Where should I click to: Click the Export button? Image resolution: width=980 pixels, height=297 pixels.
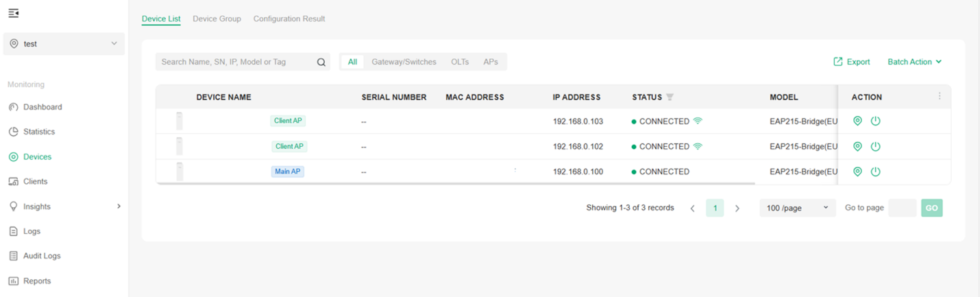pyautogui.click(x=851, y=62)
